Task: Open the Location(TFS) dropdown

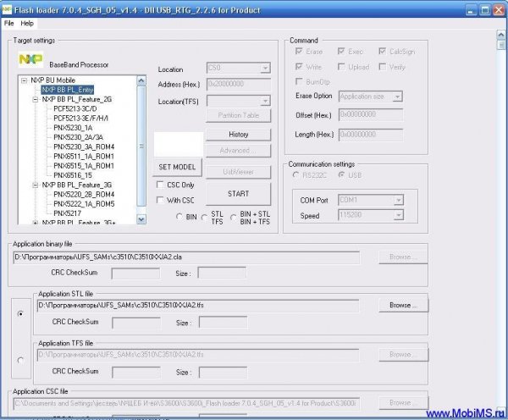Action: point(265,101)
